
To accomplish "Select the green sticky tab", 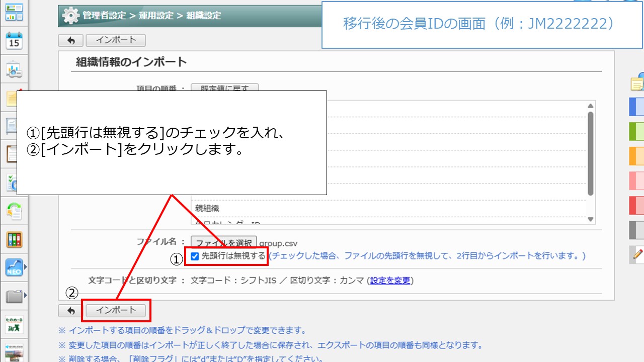I will (637, 131).
